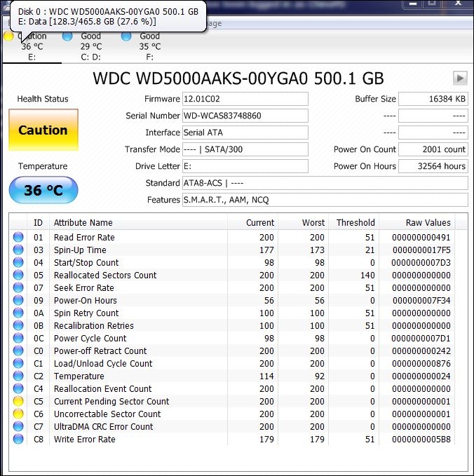The width and height of the screenshot is (474, 476).
Task: Click the 36 °C temperature button
Action: coord(43,190)
